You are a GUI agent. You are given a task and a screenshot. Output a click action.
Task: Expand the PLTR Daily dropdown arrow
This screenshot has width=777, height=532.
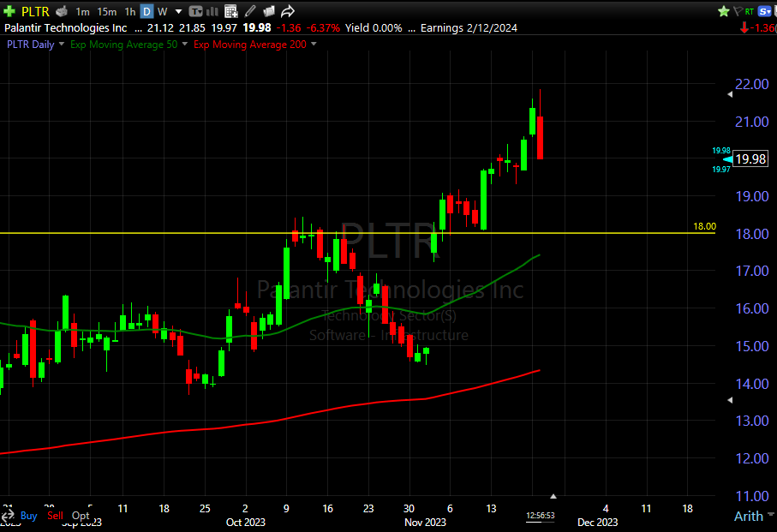62,44
